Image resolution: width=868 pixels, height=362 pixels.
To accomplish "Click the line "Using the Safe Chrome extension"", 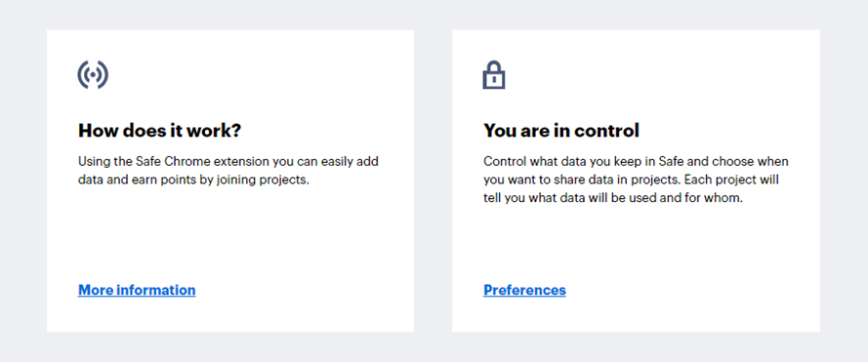I will tap(228, 162).
